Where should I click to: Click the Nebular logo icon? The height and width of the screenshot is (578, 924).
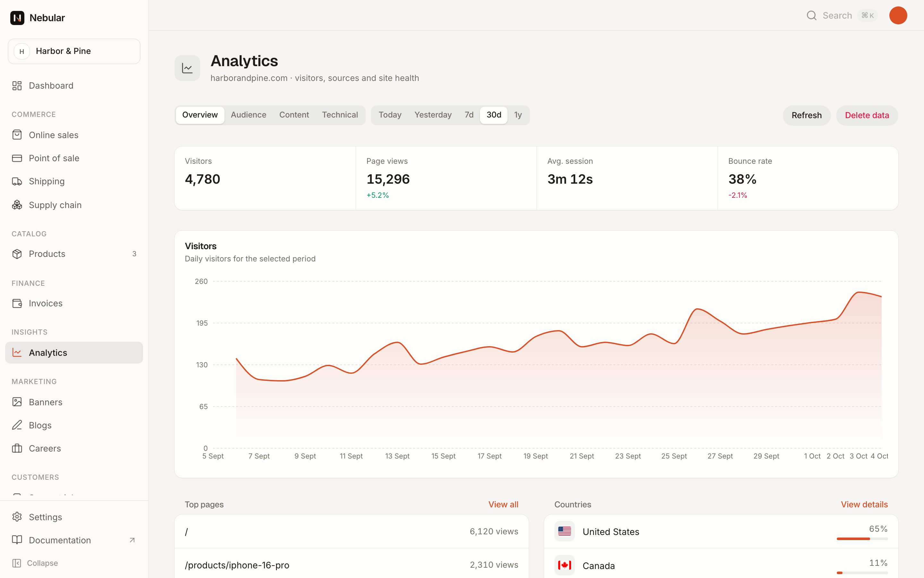[17, 18]
